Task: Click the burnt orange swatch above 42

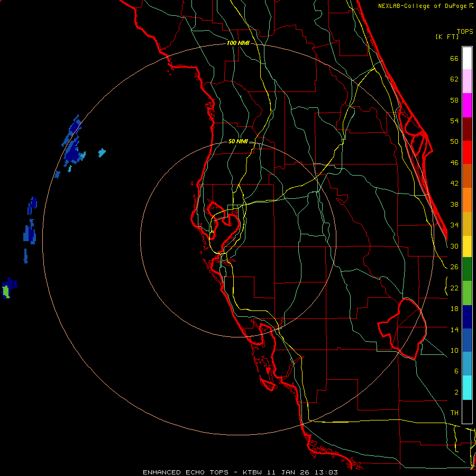Action: tap(467, 176)
